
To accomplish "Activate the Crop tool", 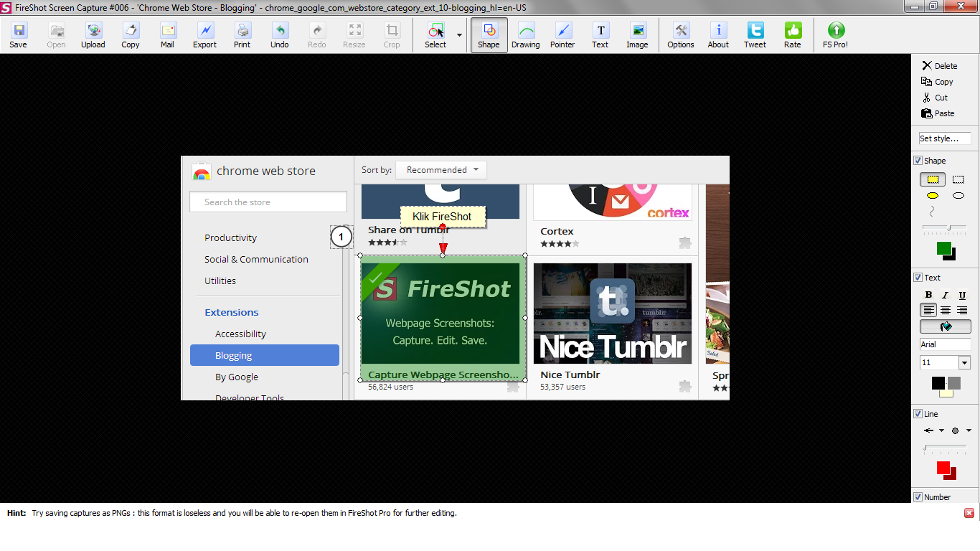I will [392, 34].
